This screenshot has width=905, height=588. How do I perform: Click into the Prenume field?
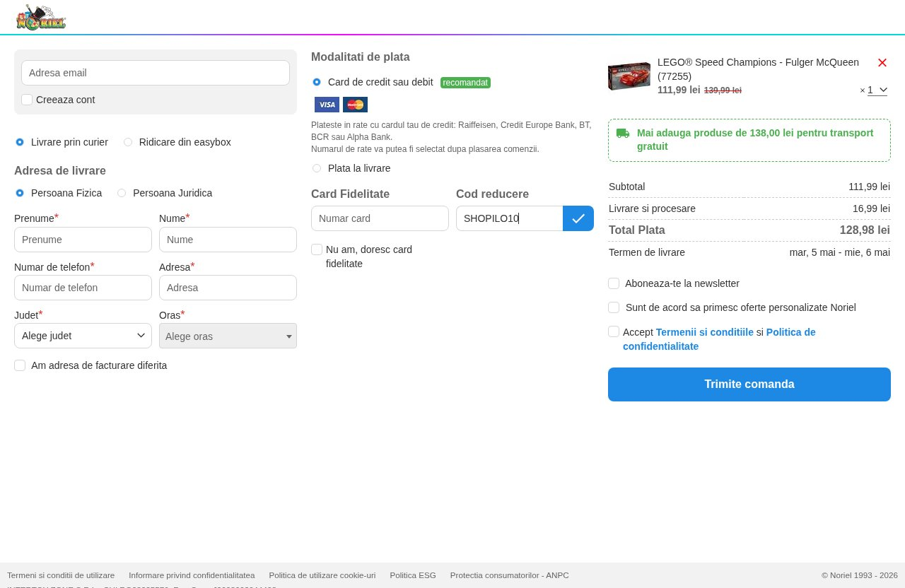83,240
